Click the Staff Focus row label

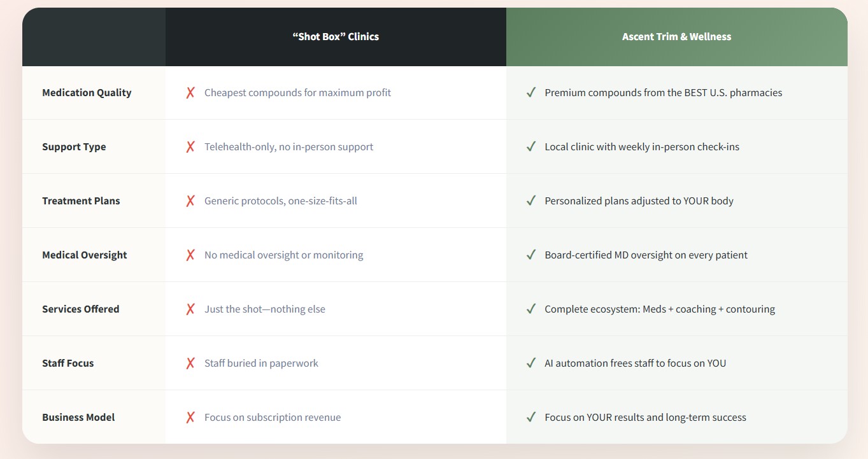(68, 364)
